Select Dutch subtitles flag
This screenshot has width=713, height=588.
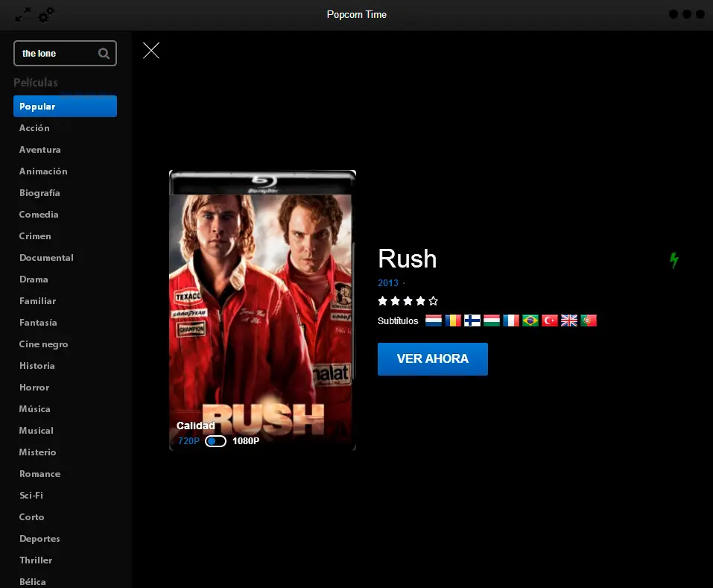434,320
